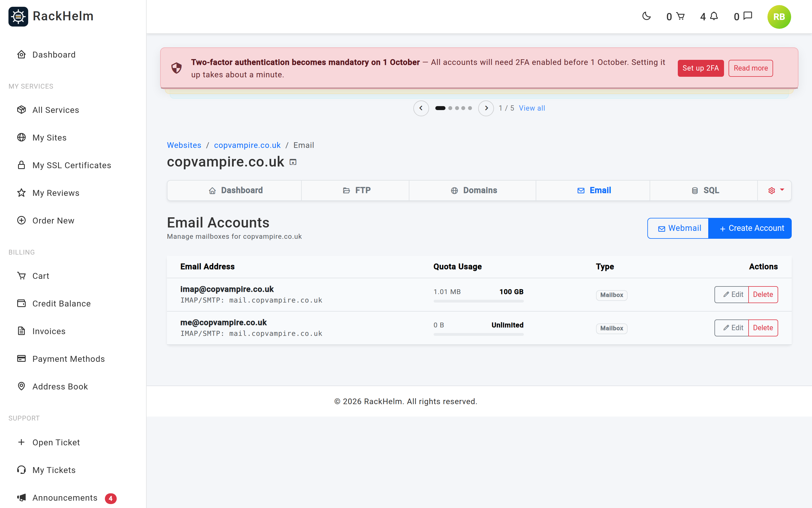Click the Announcements megaphone icon
The width and height of the screenshot is (812, 508).
(21, 498)
